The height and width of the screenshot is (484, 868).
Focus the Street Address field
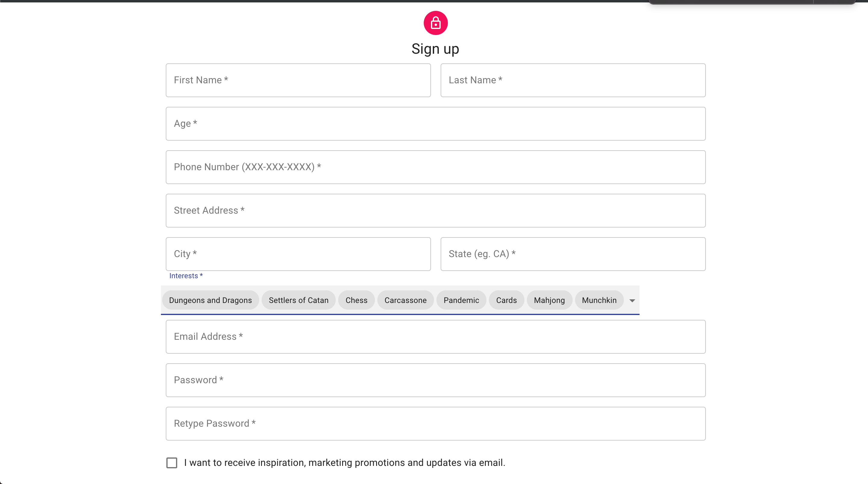[x=435, y=211]
